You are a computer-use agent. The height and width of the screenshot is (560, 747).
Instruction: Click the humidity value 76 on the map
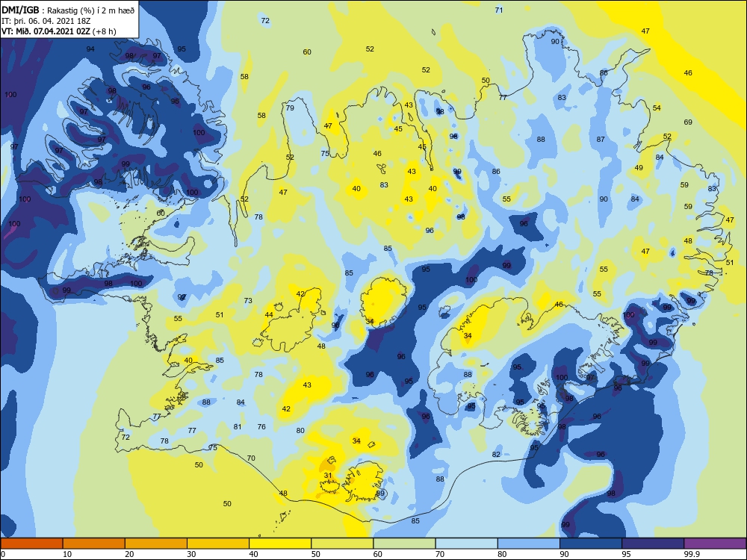coord(261,426)
